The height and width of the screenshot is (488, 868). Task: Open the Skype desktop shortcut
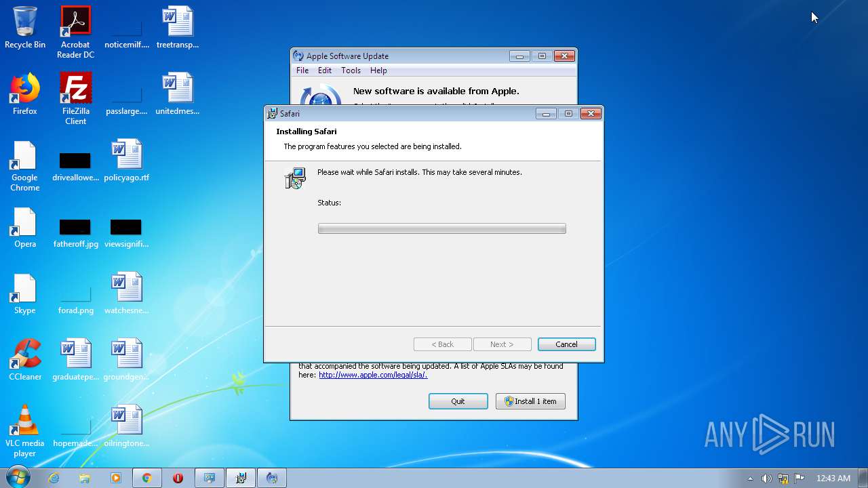pyautogui.click(x=25, y=293)
